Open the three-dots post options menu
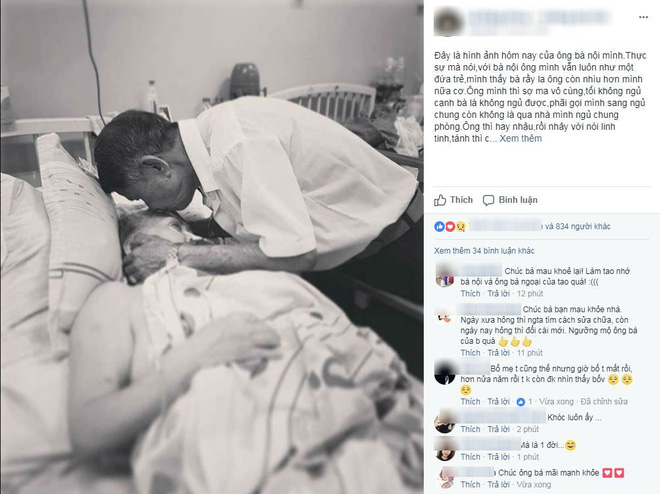660x494 pixels. (643, 17)
